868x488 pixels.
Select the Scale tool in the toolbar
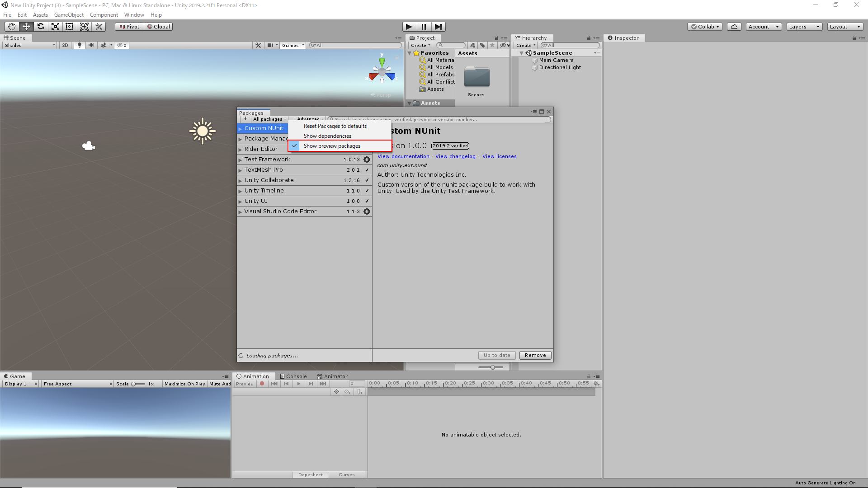[55, 27]
